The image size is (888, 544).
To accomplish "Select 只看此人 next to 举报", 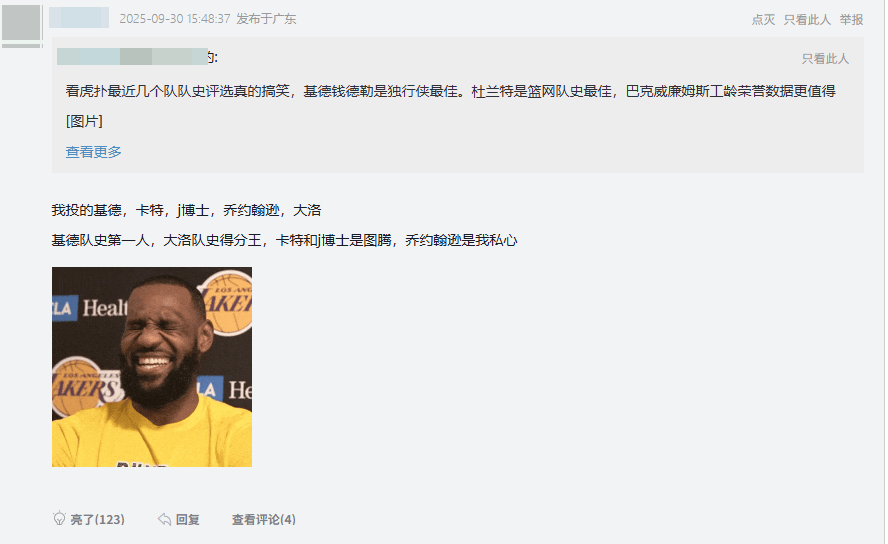I will click(x=807, y=20).
